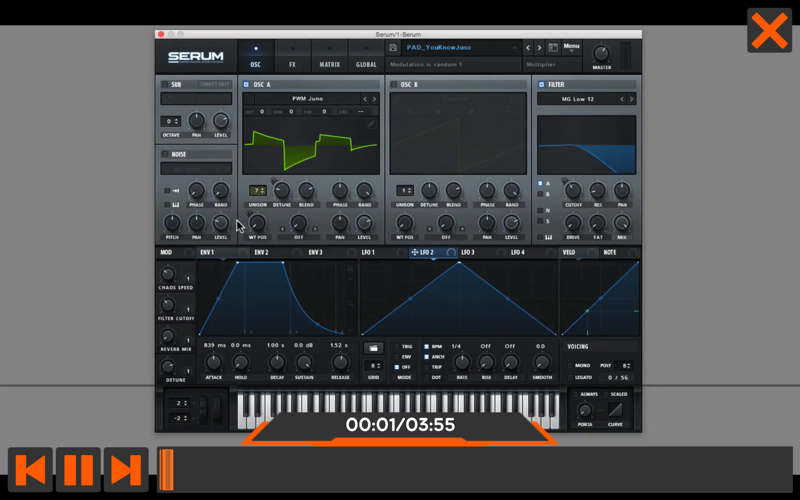The width and height of the screenshot is (800, 500).
Task: Open the PAD_YouKnowJuno preset dropdown
Action: click(x=461, y=47)
